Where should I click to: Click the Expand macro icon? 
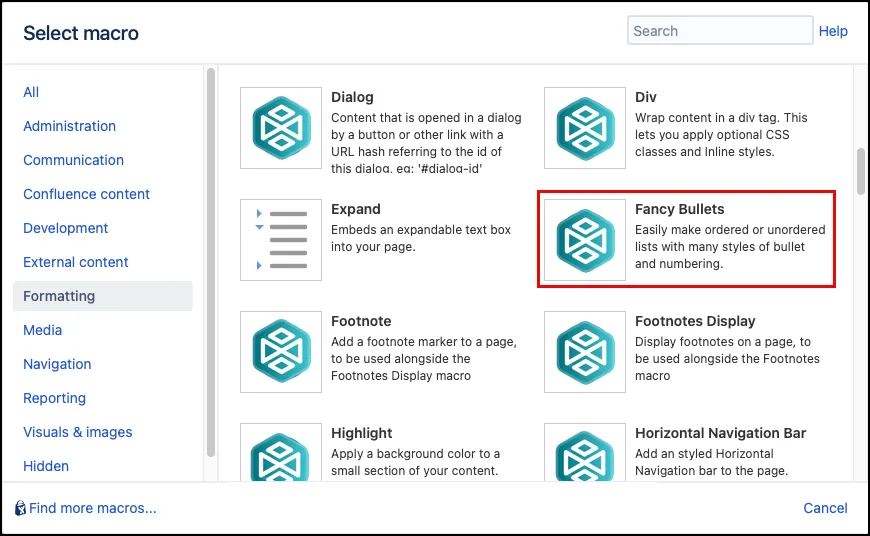(281, 240)
